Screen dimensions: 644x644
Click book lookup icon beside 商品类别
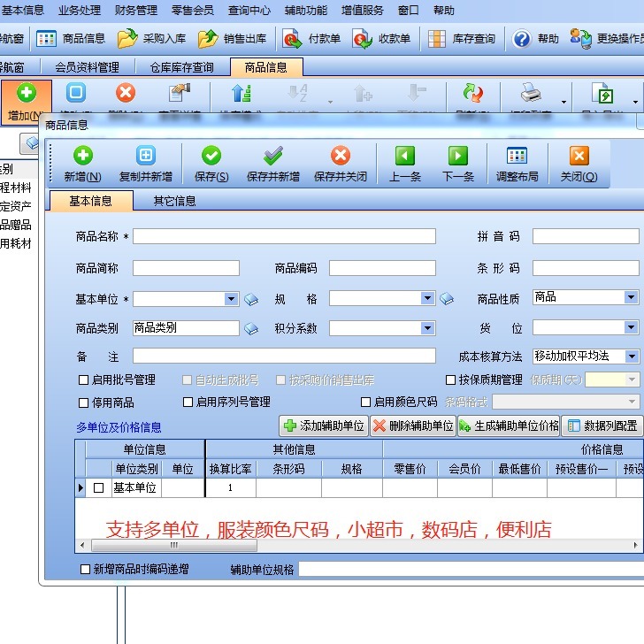(251, 328)
